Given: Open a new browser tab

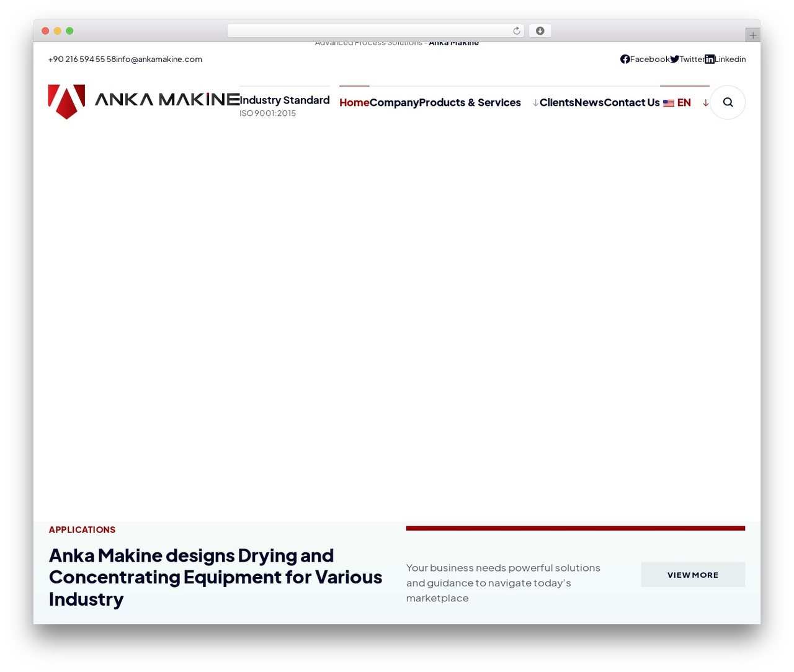Looking at the screenshot, I should pyautogui.click(x=752, y=35).
